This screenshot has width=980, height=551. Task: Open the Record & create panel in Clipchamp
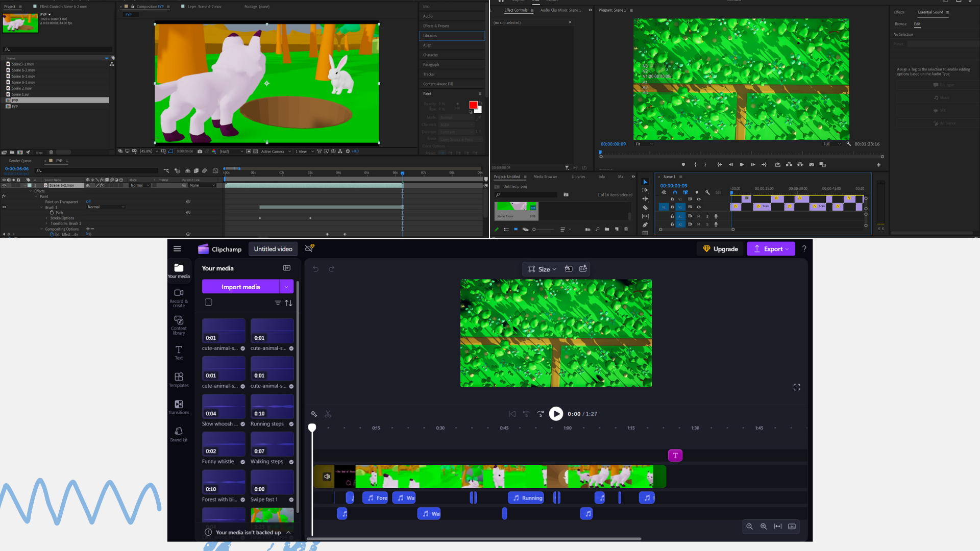[179, 297]
